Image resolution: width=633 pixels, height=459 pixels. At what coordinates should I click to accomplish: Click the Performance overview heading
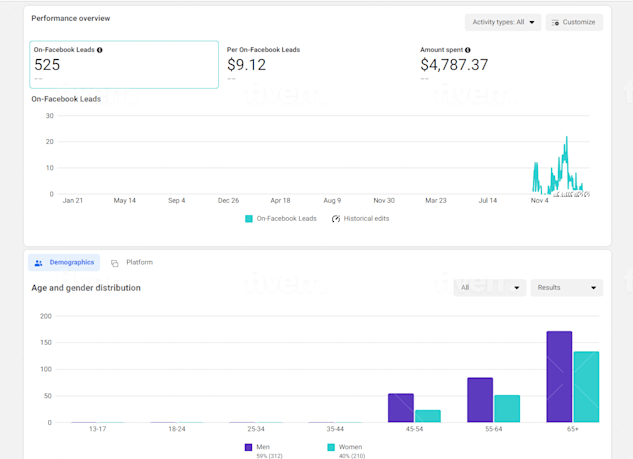(71, 19)
